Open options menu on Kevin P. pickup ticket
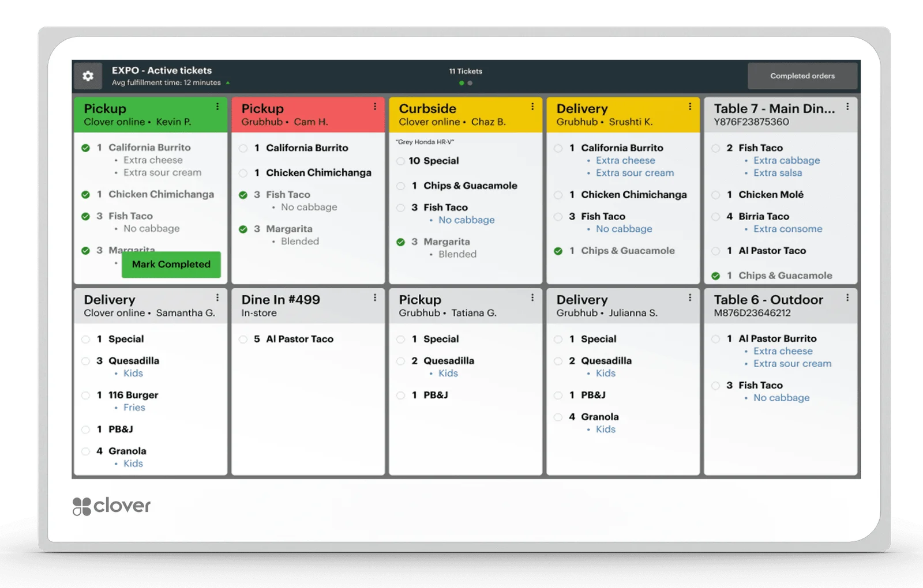 point(217,107)
